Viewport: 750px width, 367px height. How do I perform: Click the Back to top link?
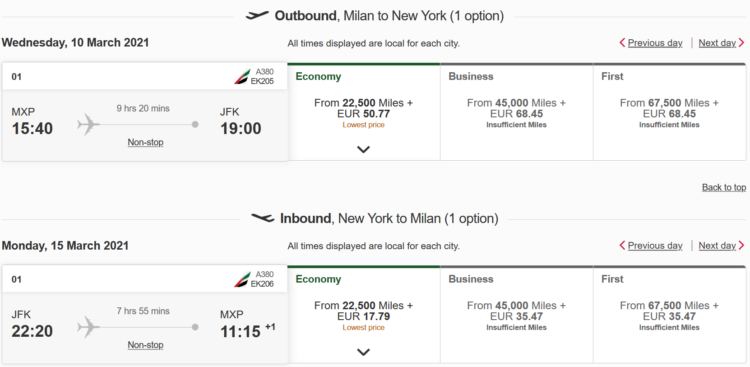point(724,187)
